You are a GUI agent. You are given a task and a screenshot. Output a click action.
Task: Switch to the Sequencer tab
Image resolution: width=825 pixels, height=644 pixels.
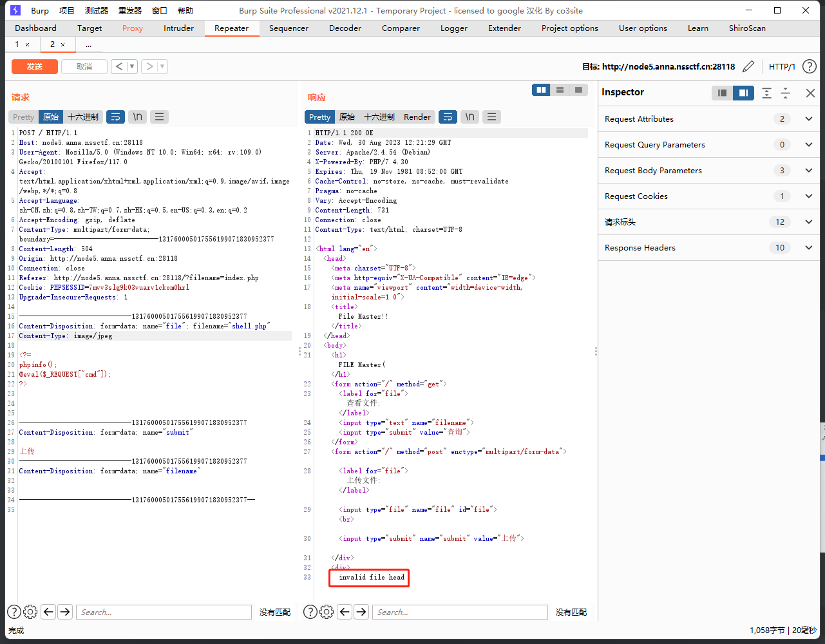click(289, 28)
